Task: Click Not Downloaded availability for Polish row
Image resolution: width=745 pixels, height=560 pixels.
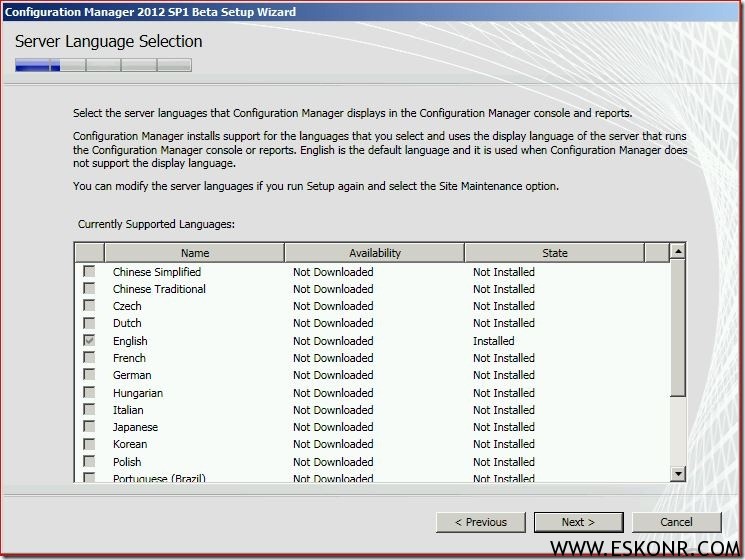Action: coord(333,462)
